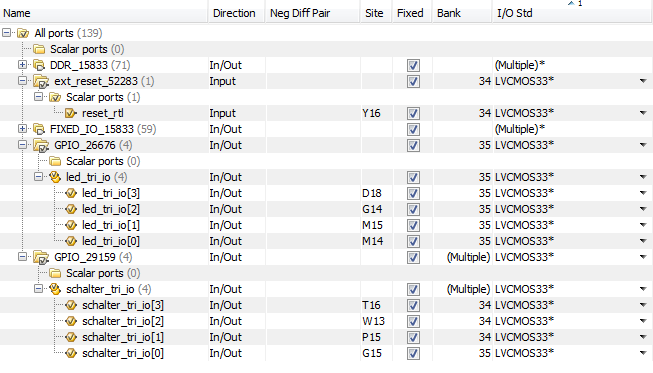The width and height of the screenshot is (653, 373).
Task: Select the FIXED_IO_15833 interface icon
Action: tap(39, 129)
